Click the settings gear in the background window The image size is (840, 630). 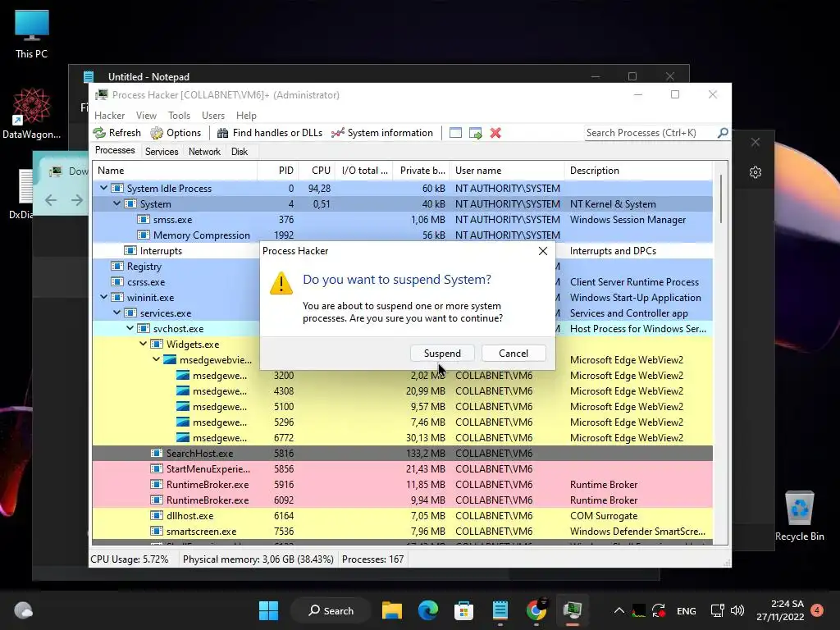coord(756,172)
